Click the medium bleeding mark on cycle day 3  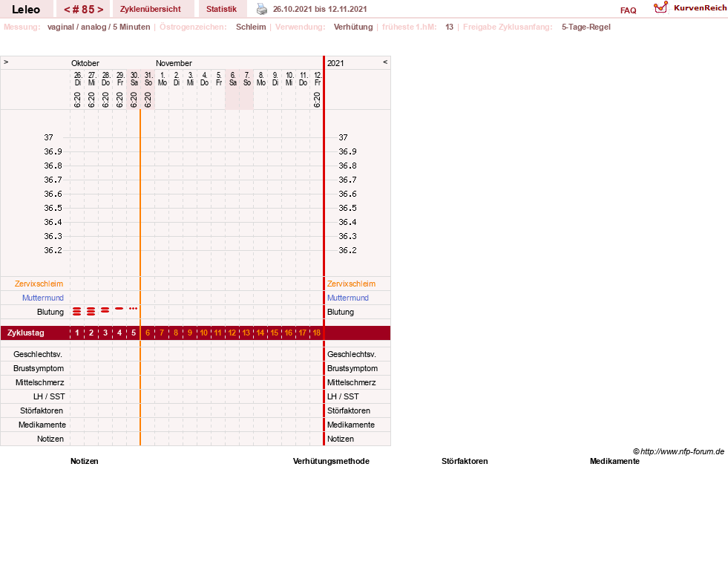(x=105, y=310)
